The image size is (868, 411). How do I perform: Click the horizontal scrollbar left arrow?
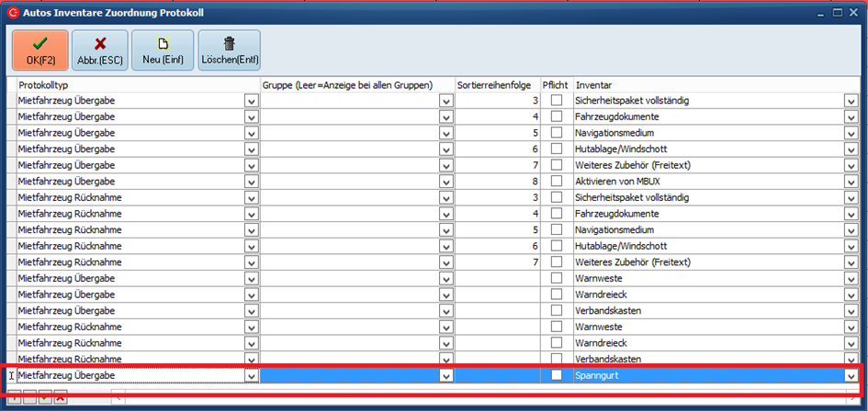pyautogui.click(x=117, y=397)
